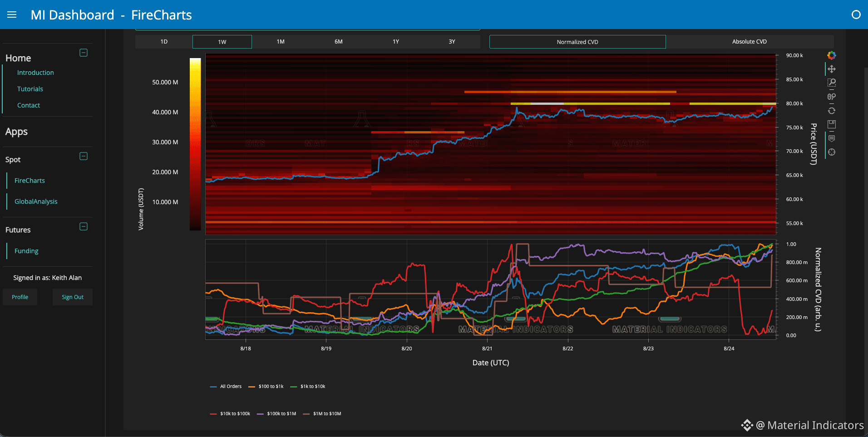This screenshot has width=868, height=437.
Task: Enable the Wheel Zoom tool
Action: click(831, 97)
